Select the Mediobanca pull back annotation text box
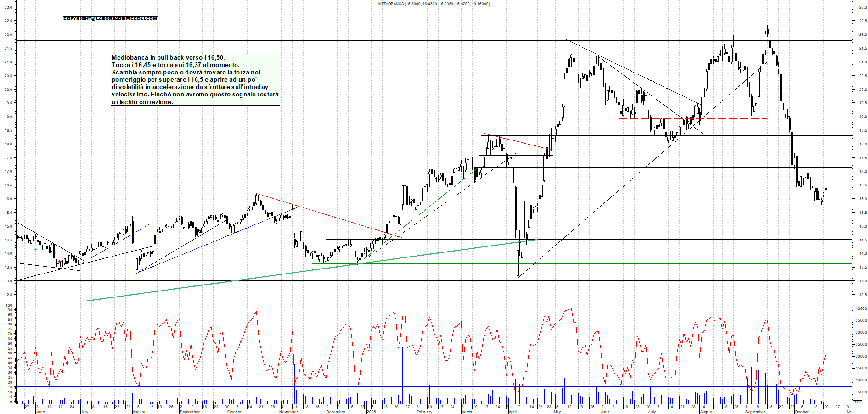The width and height of the screenshot is (868, 414). coord(195,79)
